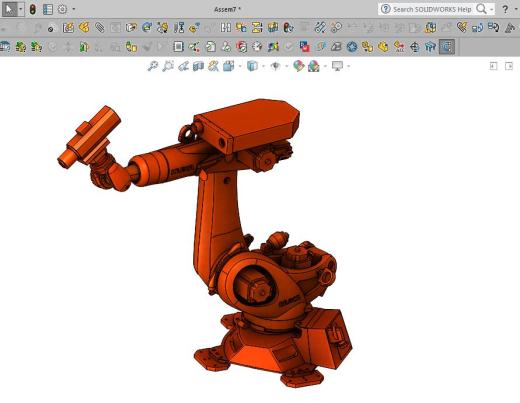Click the green door icon
This screenshot has width=520, height=403.
(x=83, y=47)
